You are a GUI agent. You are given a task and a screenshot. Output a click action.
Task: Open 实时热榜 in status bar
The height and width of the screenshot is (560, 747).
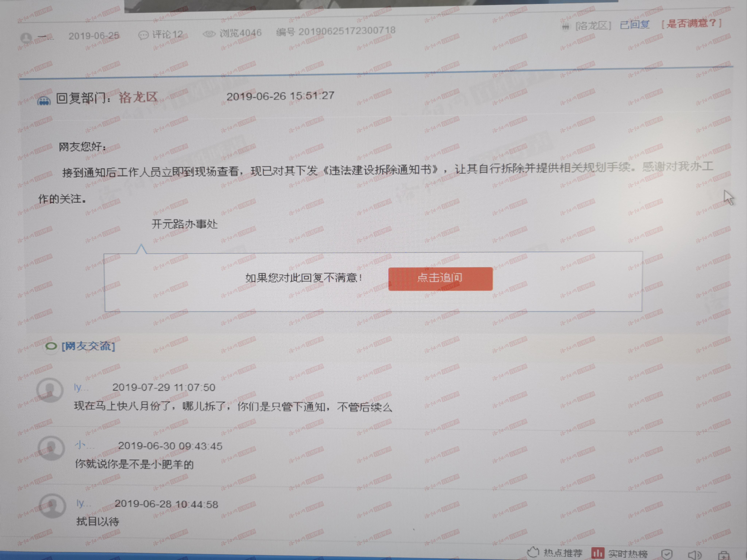click(x=628, y=554)
